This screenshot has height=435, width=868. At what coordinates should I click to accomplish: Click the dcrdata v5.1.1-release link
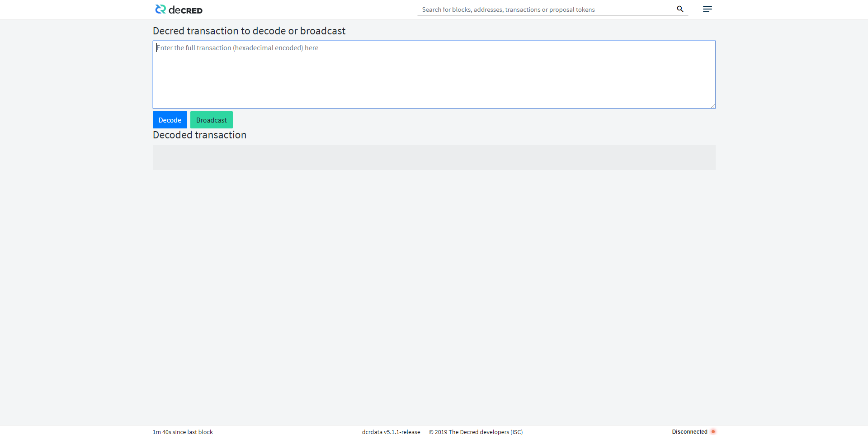pyautogui.click(x=391, y=432)
